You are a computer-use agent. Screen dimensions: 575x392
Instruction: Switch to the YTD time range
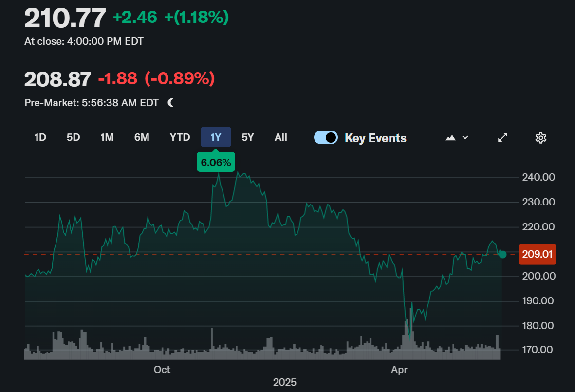tap(180, 137)
